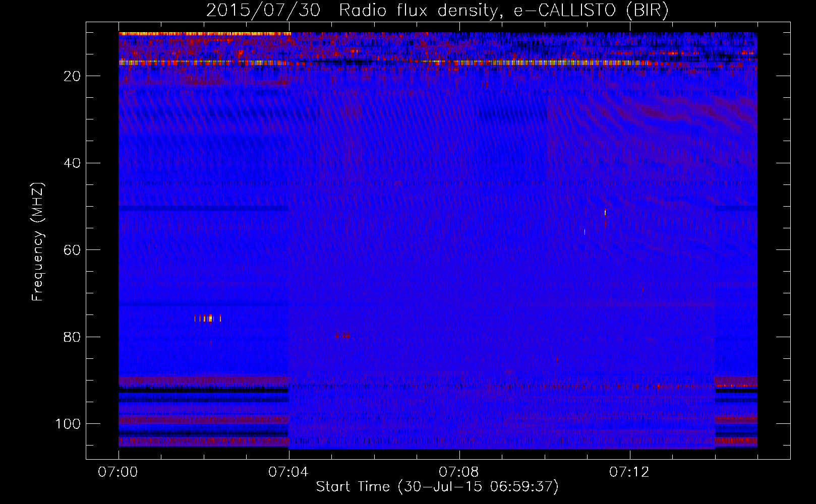This screenshot has height=504, width=816.
Task: Click the 60 MHz frequency tick label
Action: point(72,250)
